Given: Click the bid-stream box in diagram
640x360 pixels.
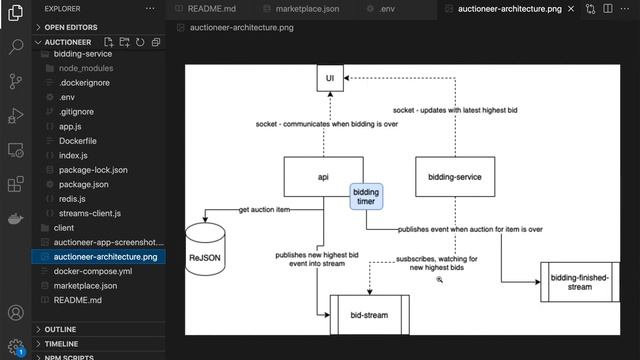Looking at the screenshot, I should pyautogui.click(x=369, y=315).
